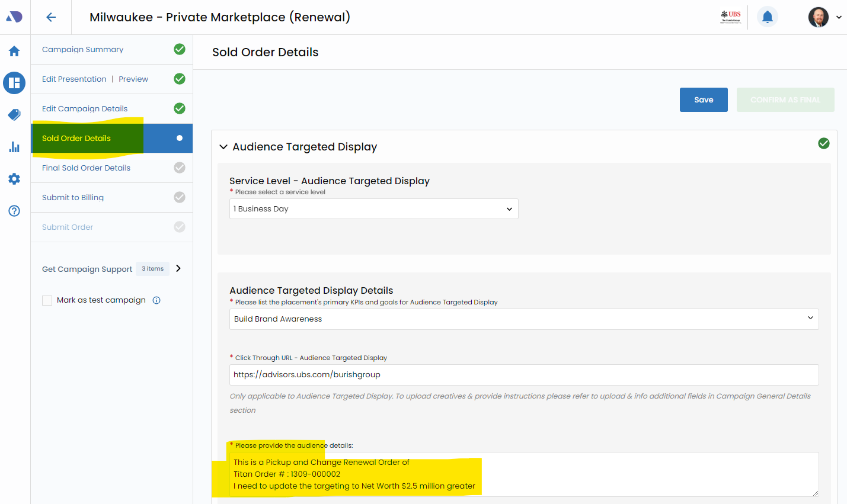
Task: Select the Final Sold Order Details step
Action: 86,168
